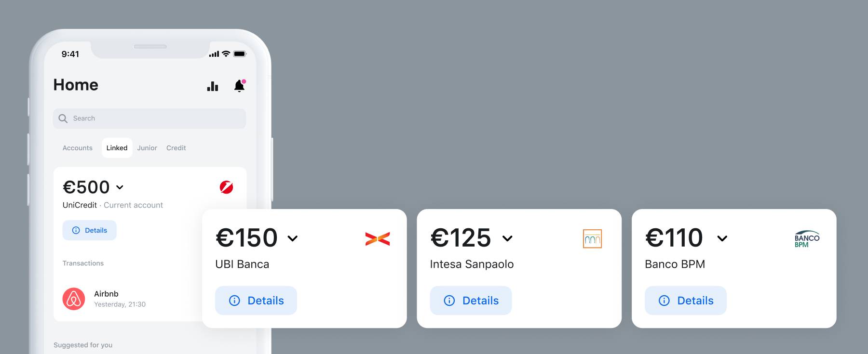This screenshot has width=868, height=354.
Task: Switch to the Junior tab
Action: tap(147, 148)
